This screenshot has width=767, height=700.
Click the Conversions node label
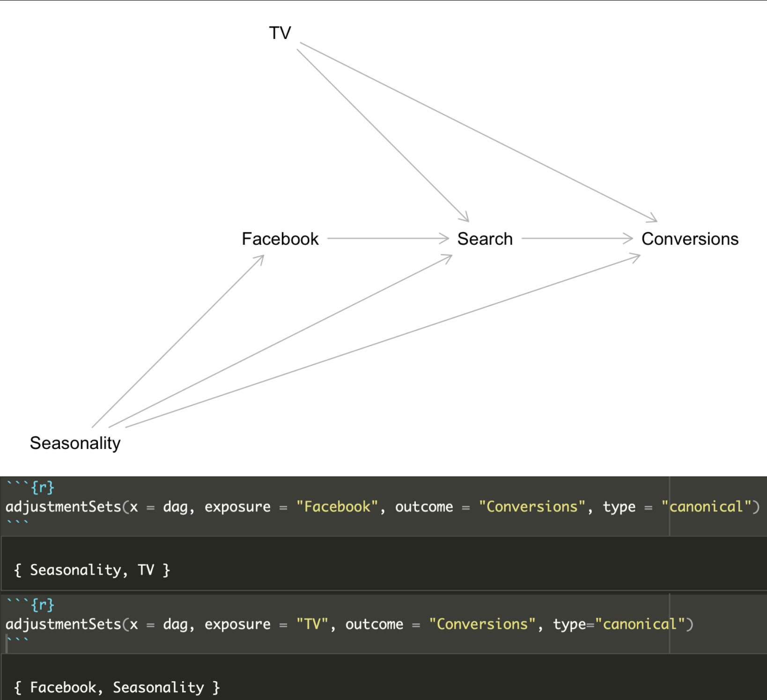click(x=690, y=238)
